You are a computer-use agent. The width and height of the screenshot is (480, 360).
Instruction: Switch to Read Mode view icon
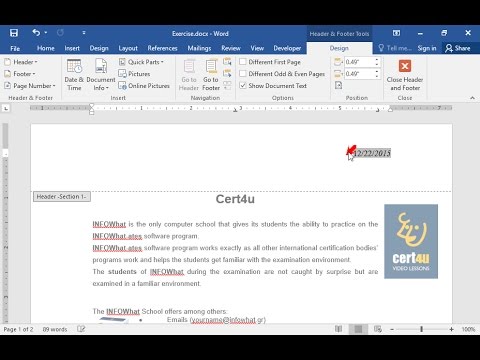tap(338, 329)
